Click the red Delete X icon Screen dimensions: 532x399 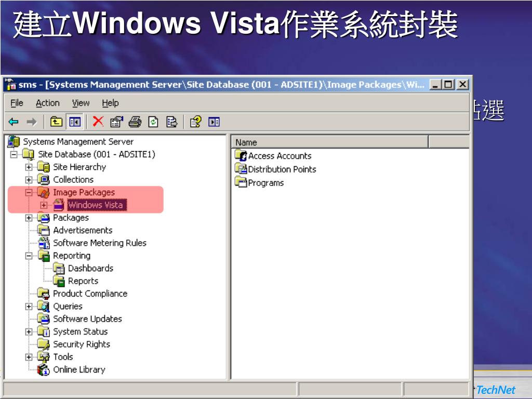point(98,122)
